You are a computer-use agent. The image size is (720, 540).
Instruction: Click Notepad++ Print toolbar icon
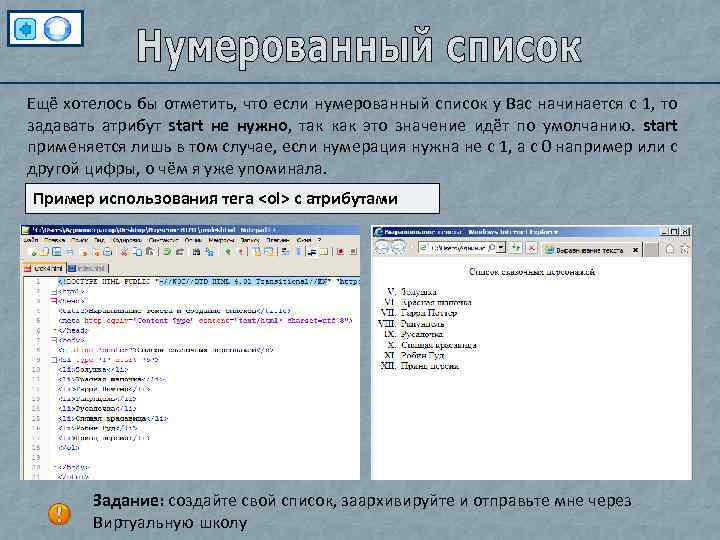coord(107,252)
